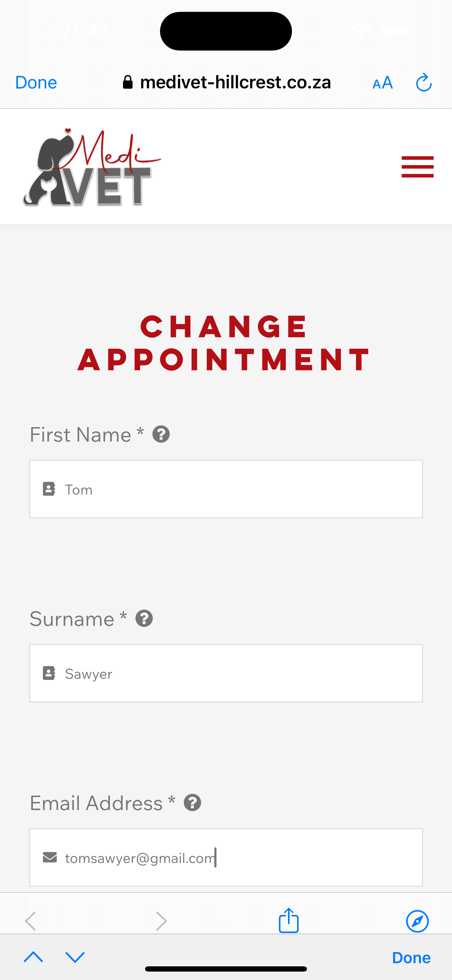
Task: Click the Email Address help icon
Action: coord(192,802)
